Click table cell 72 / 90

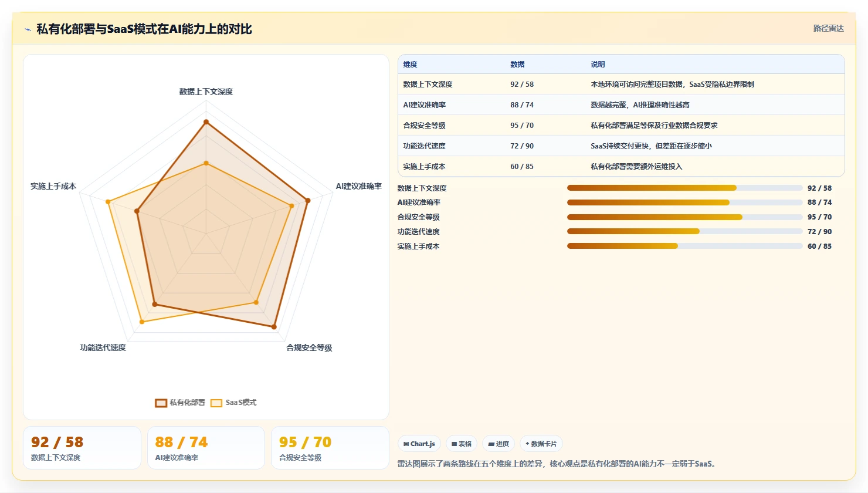[522, 146]
